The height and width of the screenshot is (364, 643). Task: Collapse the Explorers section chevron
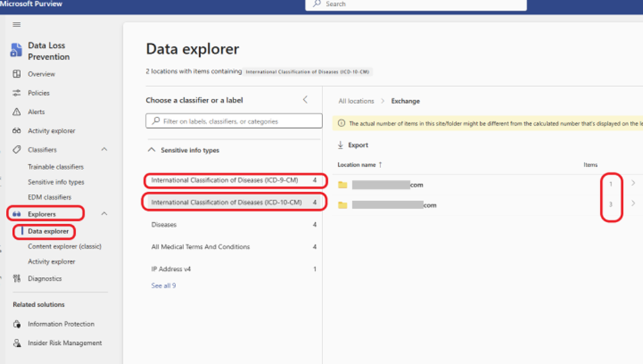[104, 214]
